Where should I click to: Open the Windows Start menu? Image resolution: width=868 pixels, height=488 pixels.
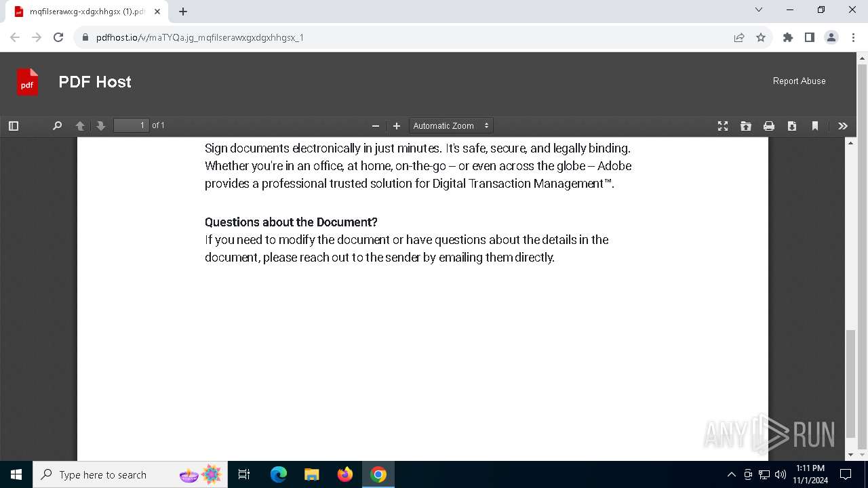(x=16, y=474)
